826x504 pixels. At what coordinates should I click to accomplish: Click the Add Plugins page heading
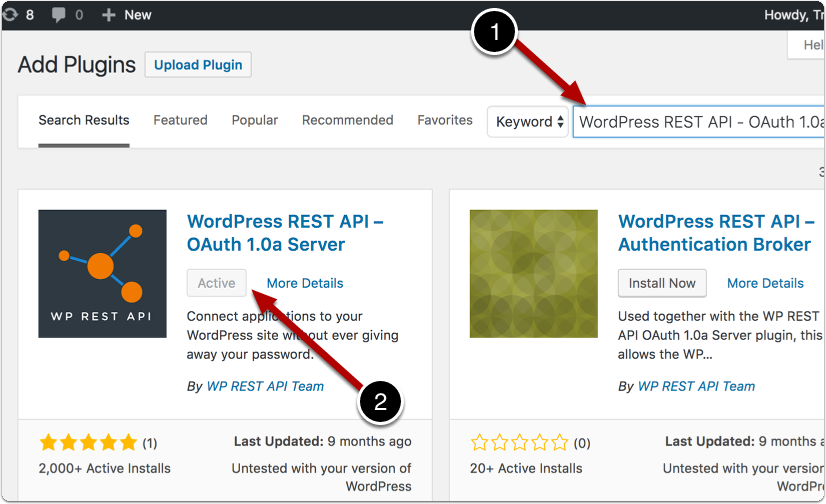tap(76, 65)
